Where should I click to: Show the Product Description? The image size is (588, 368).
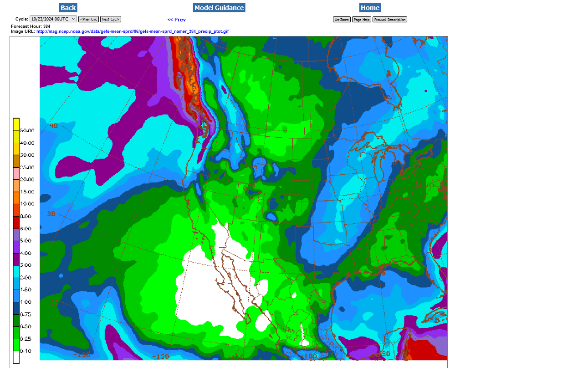tap(389, 20)
